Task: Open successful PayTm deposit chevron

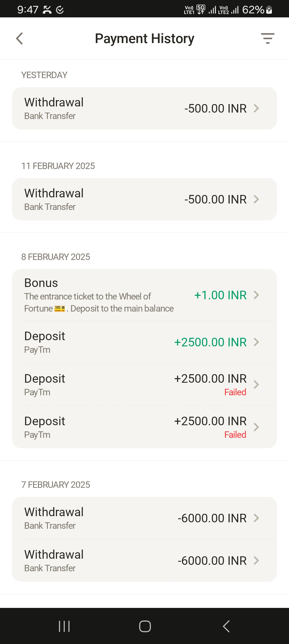Action: (256, 342)
